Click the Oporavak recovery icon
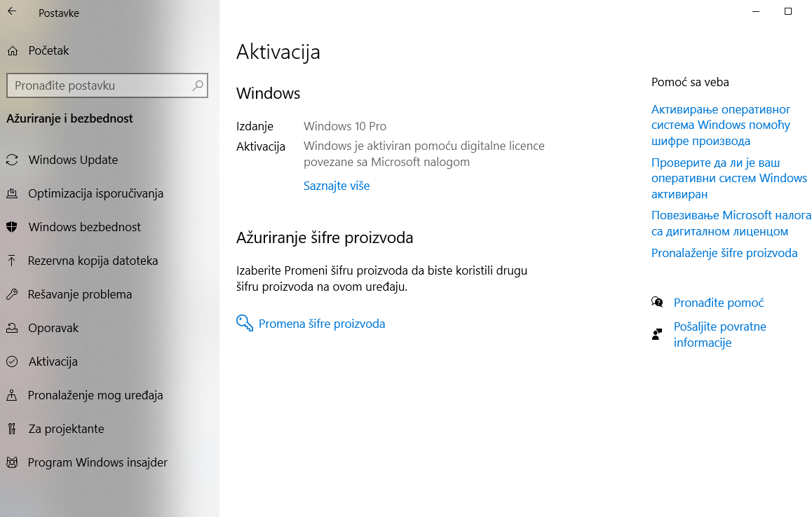 [x=12, y=328]
